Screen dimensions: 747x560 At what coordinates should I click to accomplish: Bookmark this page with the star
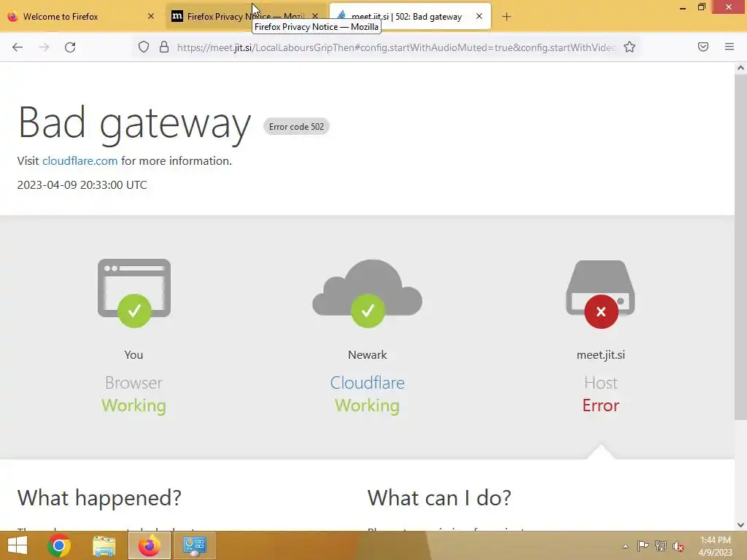[630, 47]
